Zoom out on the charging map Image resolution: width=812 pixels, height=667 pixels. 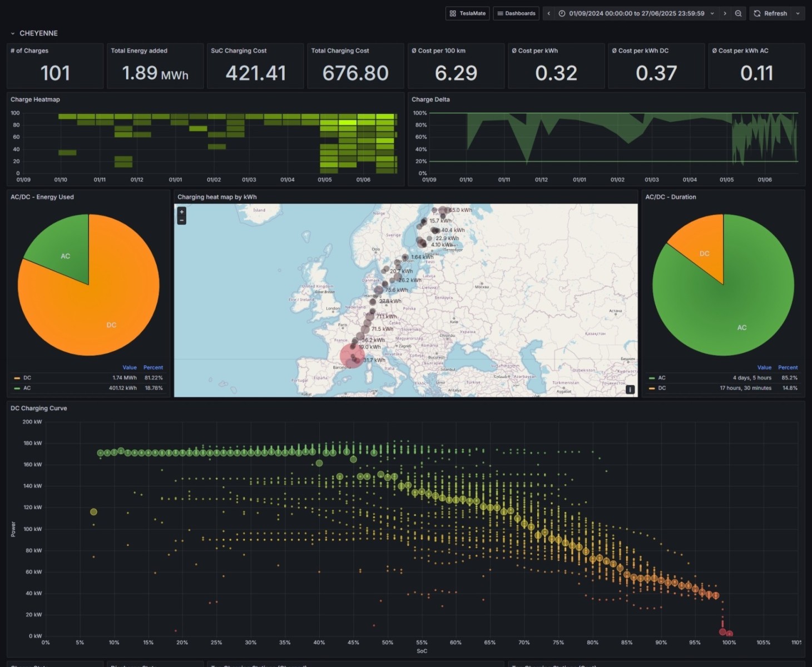[x=181, y=220]
